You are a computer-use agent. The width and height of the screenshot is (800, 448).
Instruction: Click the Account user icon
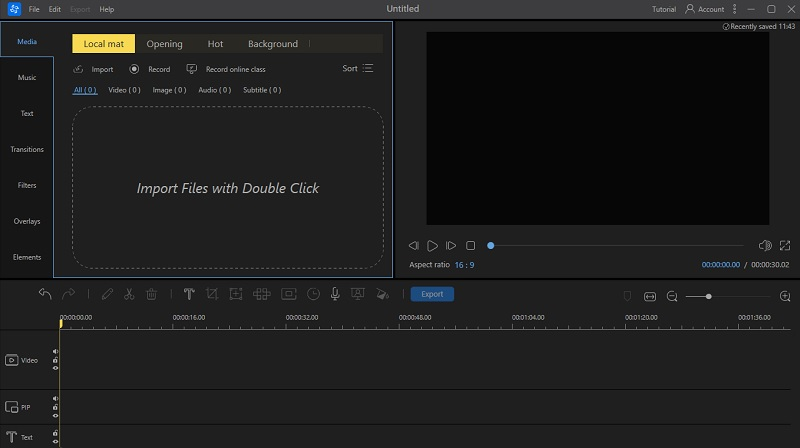pos(690,9)
